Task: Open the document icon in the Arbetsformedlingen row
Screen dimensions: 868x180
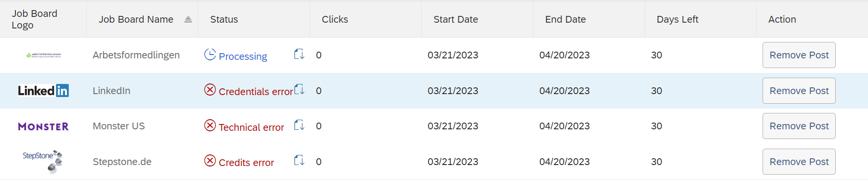Action: coord(299,54)
